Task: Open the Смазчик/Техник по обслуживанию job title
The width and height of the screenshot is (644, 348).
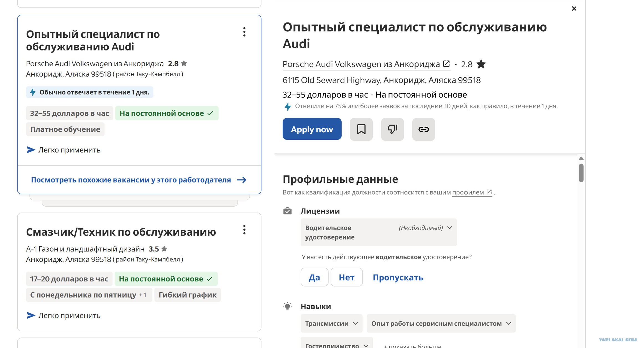Action: (121, 232)
